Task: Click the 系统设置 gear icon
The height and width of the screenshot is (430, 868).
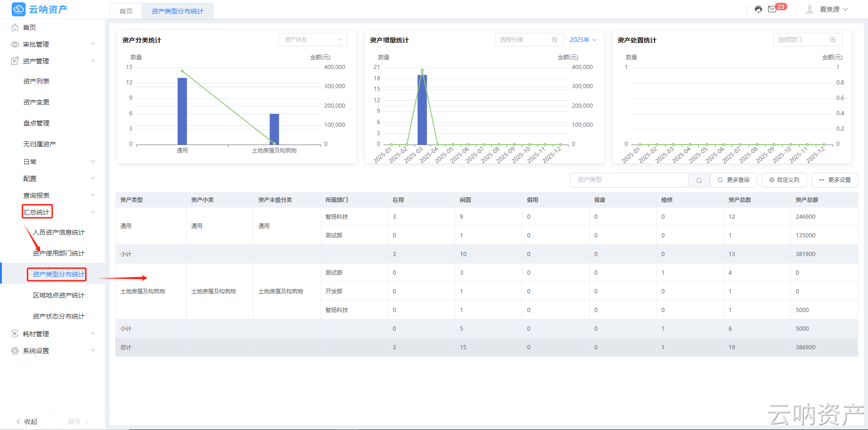Action: click(15, 351)
